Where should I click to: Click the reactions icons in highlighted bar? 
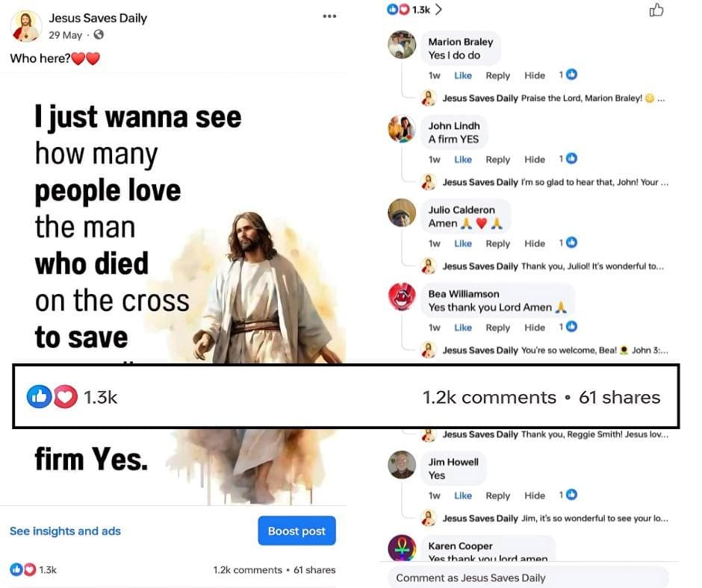click(x=52, y=397)
